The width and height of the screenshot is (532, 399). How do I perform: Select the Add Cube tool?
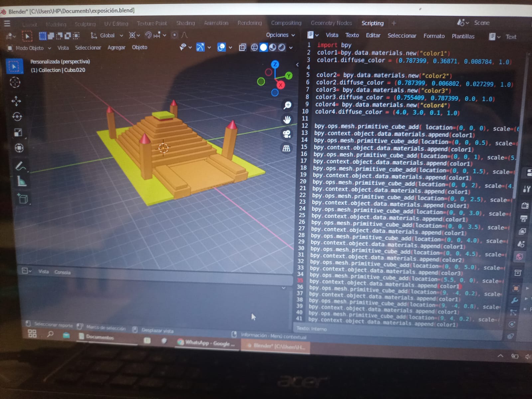(23, 199)
